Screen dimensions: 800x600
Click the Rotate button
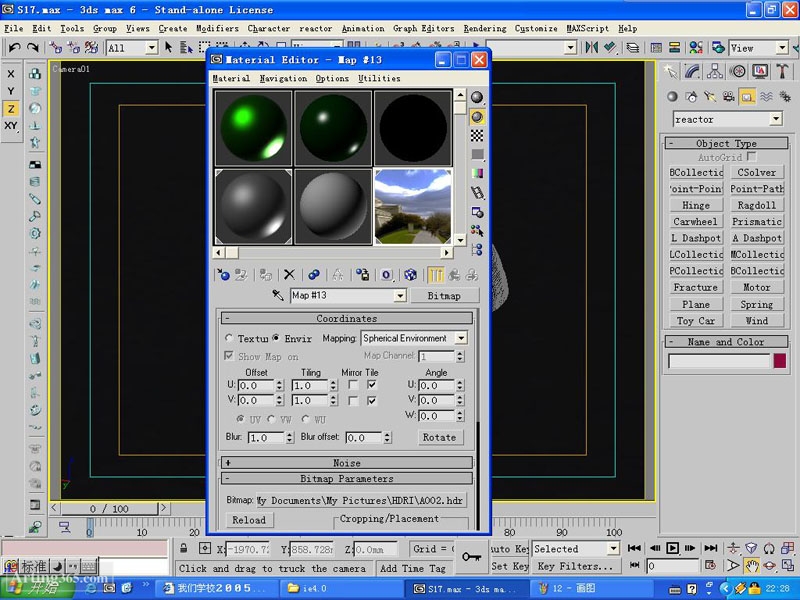point(439,437)
